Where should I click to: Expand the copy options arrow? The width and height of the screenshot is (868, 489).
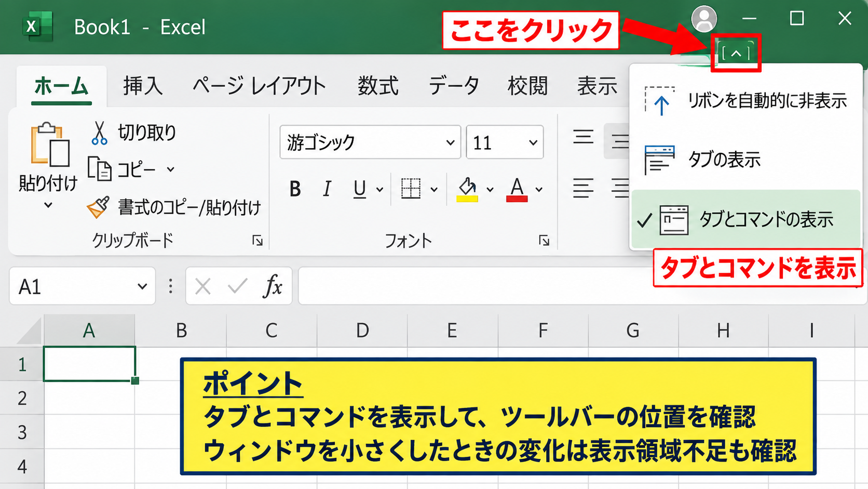tap(170, 169)
